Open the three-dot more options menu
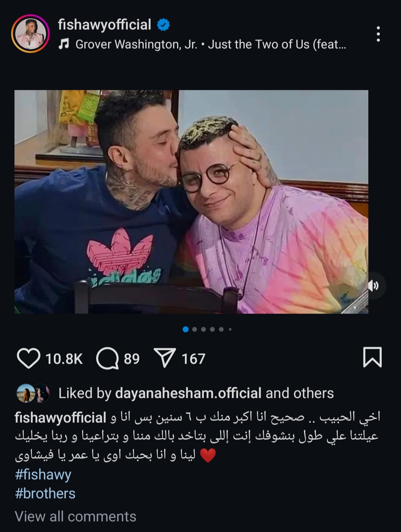Viewport: 401px width, 532px height. (x=378, y=34)
